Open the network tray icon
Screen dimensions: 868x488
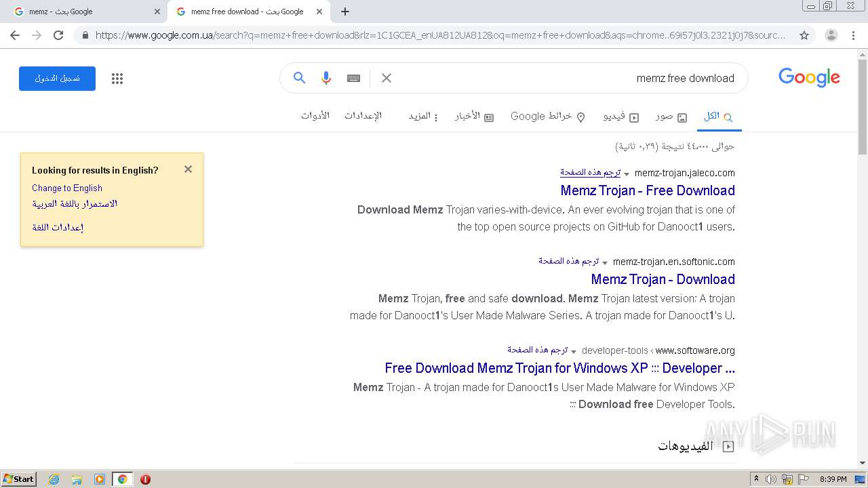tap(787, 479)
